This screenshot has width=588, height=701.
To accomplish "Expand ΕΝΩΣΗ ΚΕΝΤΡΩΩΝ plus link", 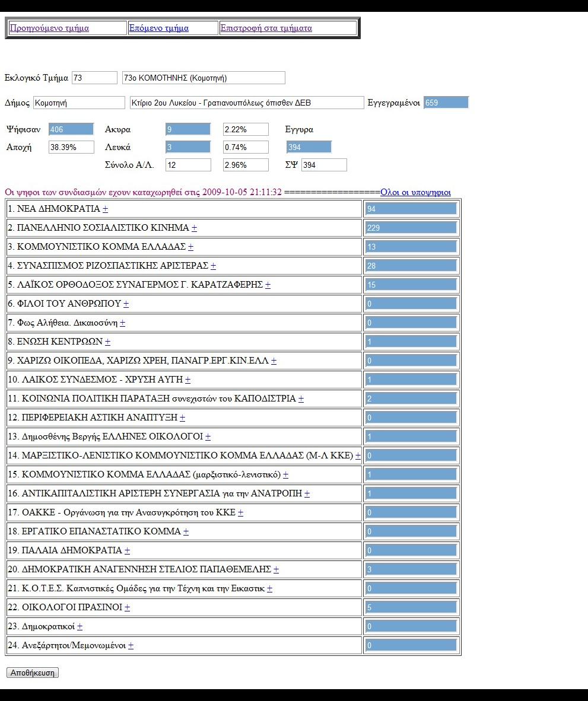I will (x=107, y=342).
